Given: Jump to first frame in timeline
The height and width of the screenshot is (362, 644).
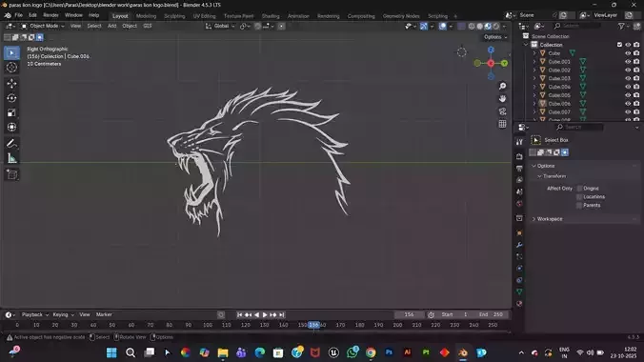Looking at the screenshot, I should (x=239, y=314).
